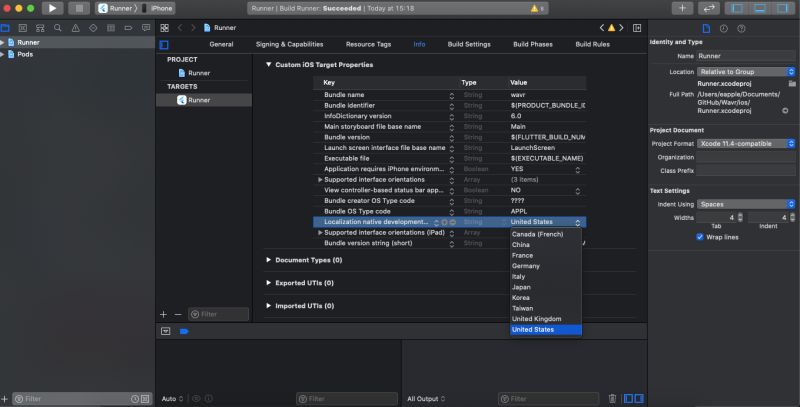Open the report navigator icon
This screenshot has height=407, width=800.
(x=146, y=28)
